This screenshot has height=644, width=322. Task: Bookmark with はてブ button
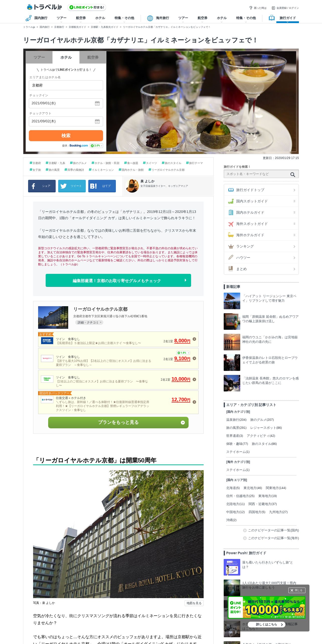tap(102, 186)
